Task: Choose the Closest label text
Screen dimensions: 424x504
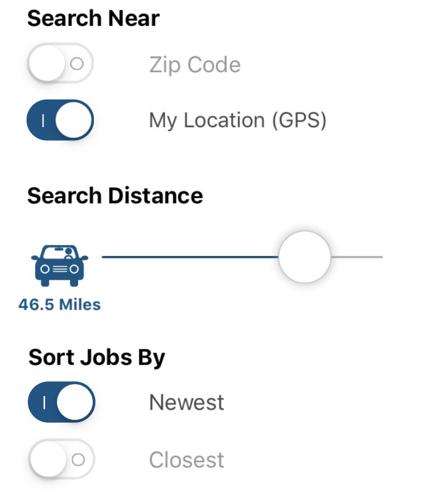Action: 187,459
